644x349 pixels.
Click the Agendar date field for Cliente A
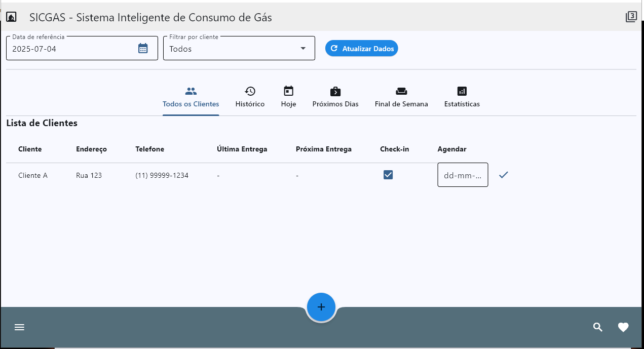coord(463,175)
